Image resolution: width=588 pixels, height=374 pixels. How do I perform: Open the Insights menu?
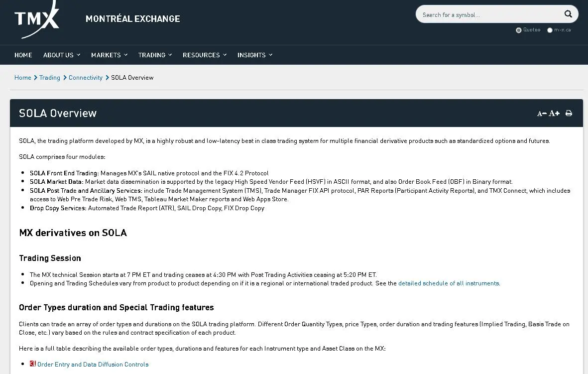251,55
